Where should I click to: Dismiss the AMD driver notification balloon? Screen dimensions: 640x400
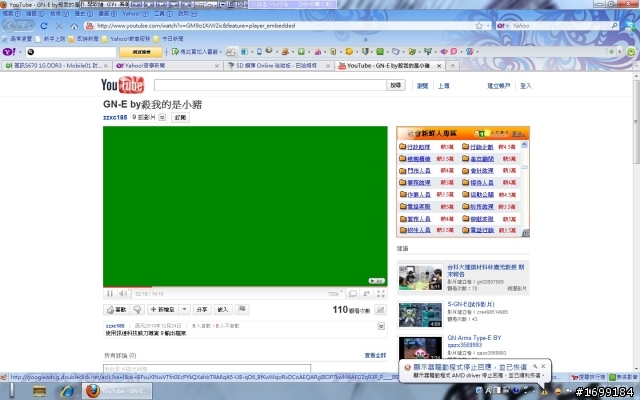543,367
